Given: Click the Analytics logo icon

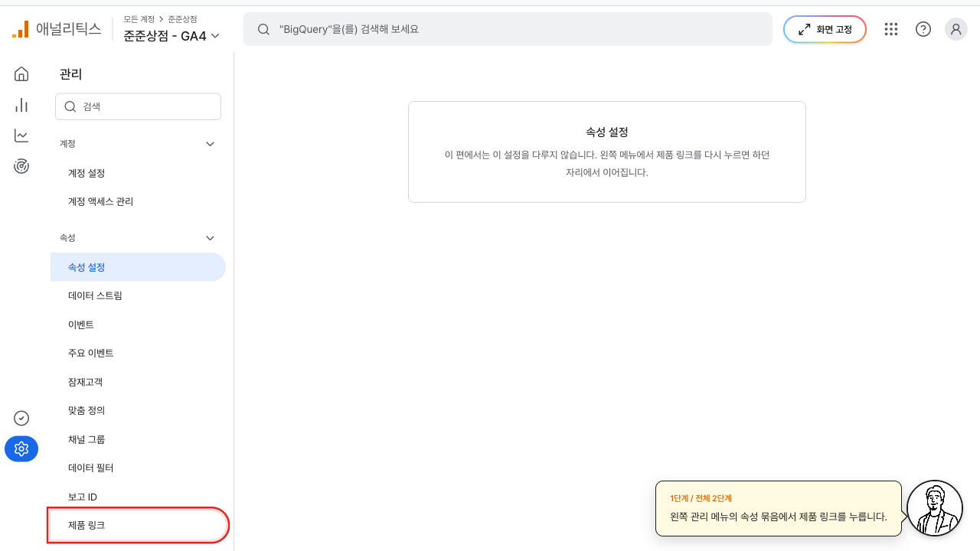Looking at the screenshot, I should click(20, 30).
